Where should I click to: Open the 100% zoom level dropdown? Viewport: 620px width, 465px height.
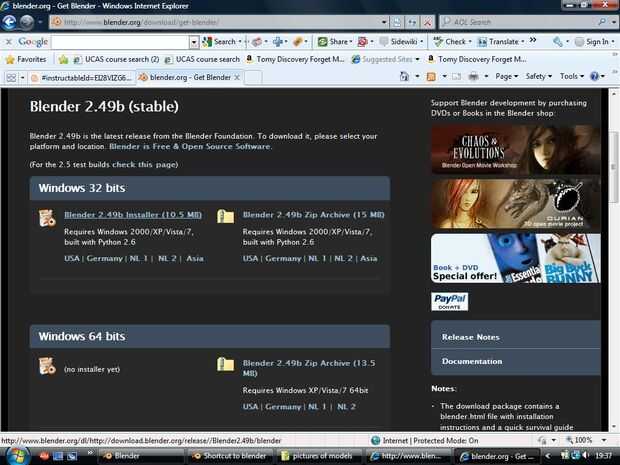(x=604, y=440)
